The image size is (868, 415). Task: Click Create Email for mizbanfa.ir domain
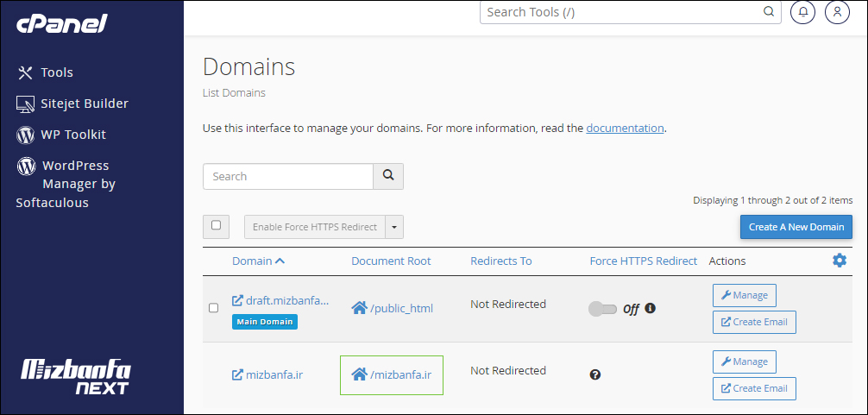click(x=754, y=388)
